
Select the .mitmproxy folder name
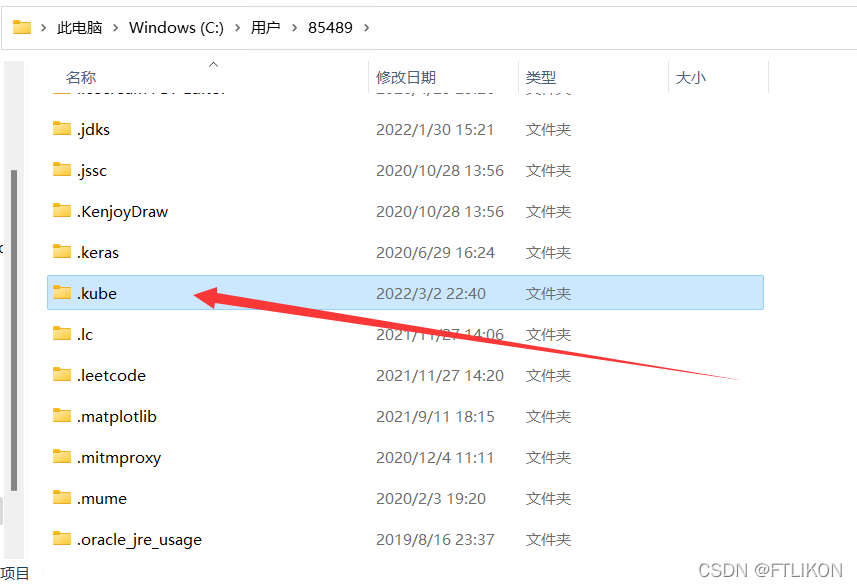[119, 458]
